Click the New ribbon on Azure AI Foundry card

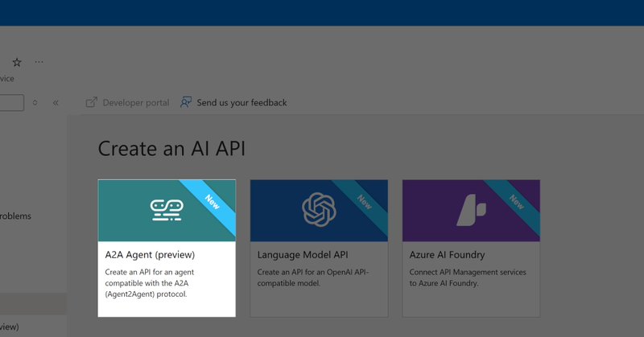click(516, 202)
